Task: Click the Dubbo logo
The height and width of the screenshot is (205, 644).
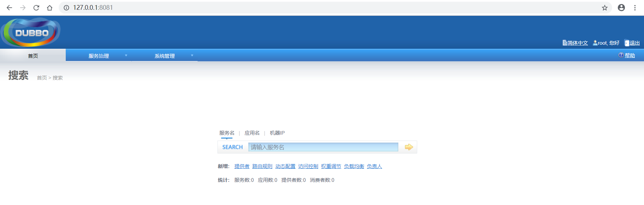Action: 31,33
